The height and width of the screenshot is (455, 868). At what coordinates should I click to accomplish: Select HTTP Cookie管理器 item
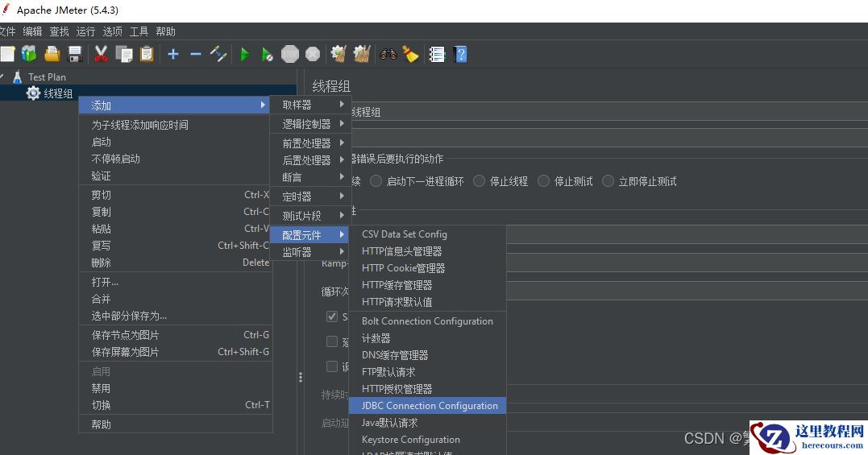pyautogui.click(x=427, y=268)
